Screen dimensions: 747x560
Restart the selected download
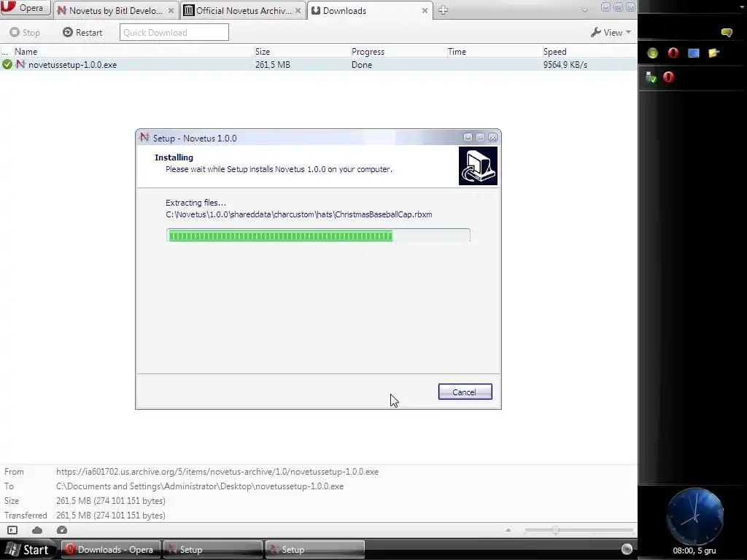pyautogui.click(x=82, y=32)
